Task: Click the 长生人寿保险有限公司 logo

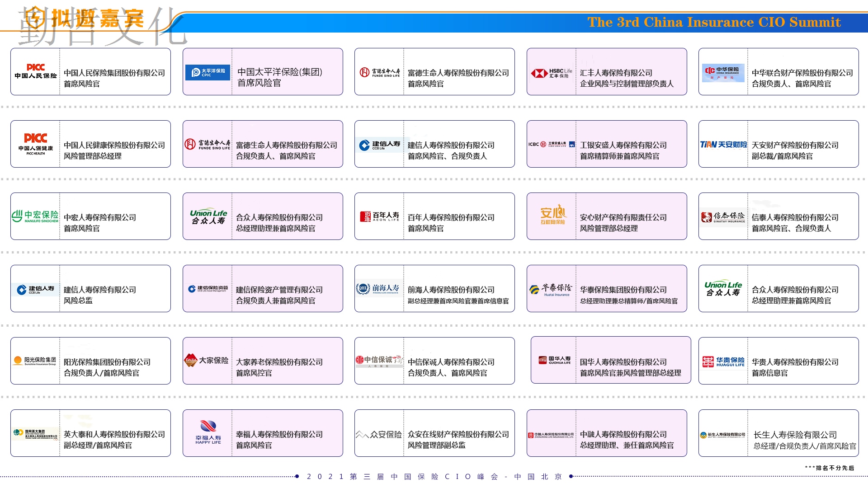Action: point(723,435)
